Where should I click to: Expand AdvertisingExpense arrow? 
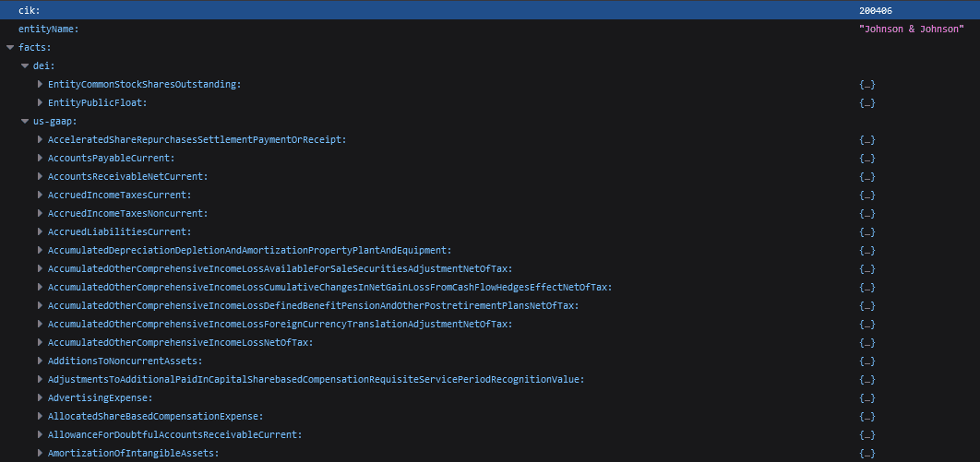[40, 397]
